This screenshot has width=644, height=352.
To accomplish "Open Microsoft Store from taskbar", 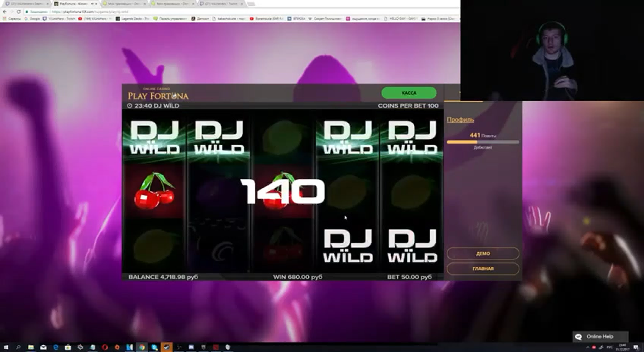I will click(68, 347).
